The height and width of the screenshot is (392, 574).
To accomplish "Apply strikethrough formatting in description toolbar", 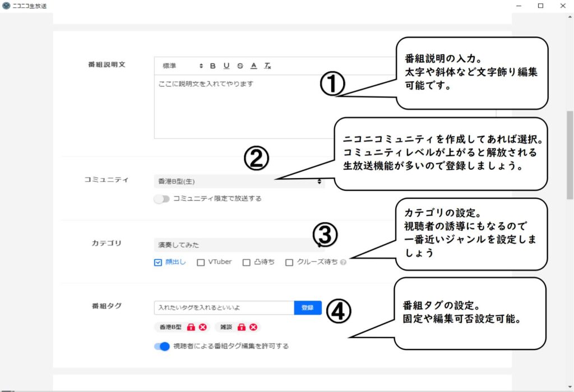I will click(x=240, y=66).
